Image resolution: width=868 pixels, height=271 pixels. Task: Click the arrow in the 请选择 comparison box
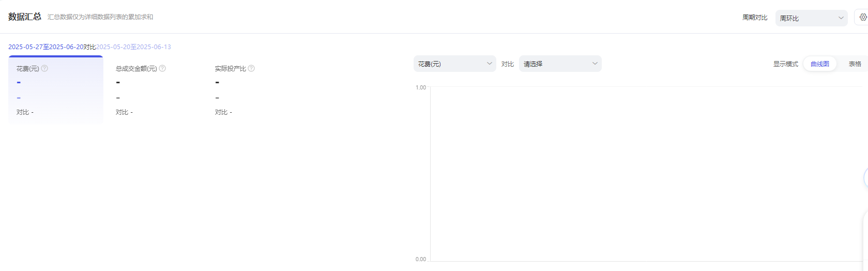[595, 64]
